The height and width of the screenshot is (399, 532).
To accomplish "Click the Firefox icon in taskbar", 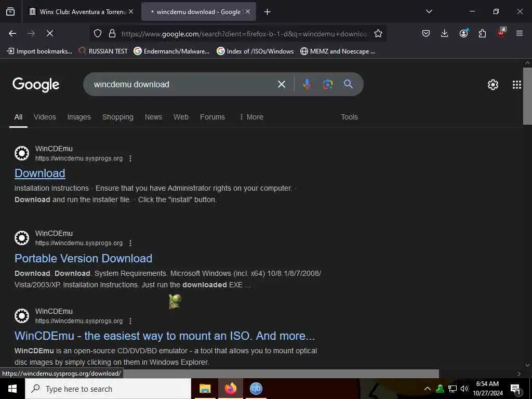I will [x=230, y=389].
